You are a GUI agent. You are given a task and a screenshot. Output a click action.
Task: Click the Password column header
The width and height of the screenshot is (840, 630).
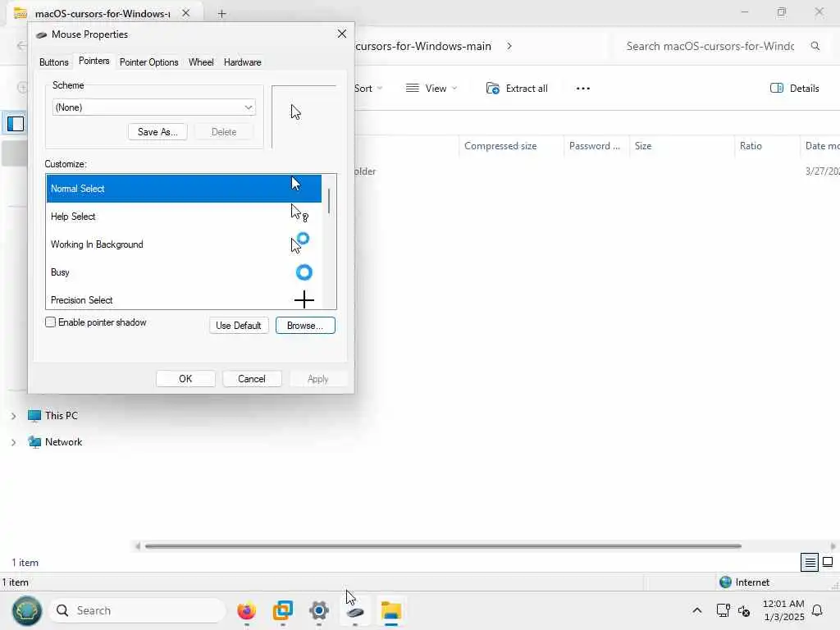coord(596,146)
